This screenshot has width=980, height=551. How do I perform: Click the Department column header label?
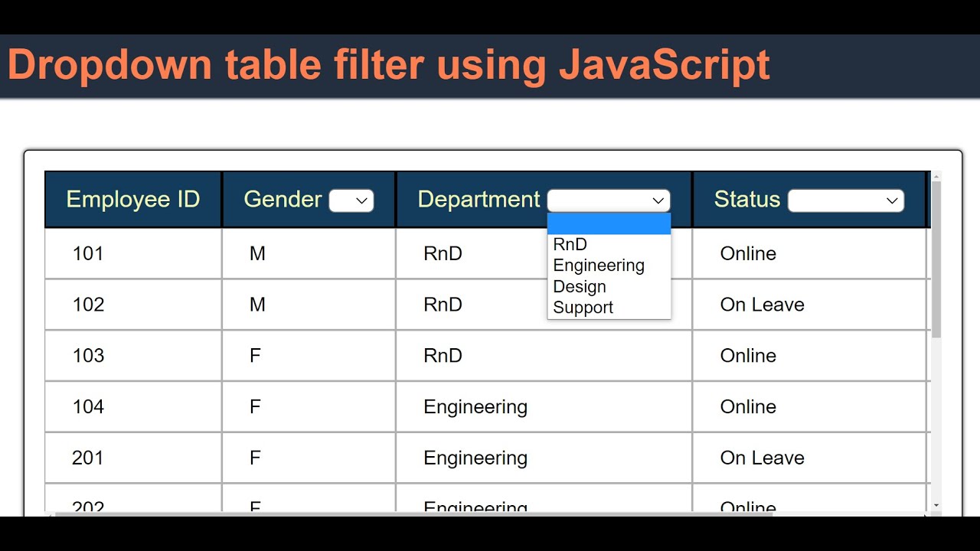479,200
